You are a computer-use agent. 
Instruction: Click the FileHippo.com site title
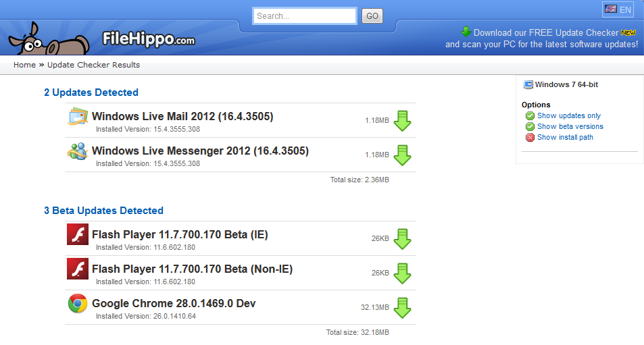pos(148,39)
